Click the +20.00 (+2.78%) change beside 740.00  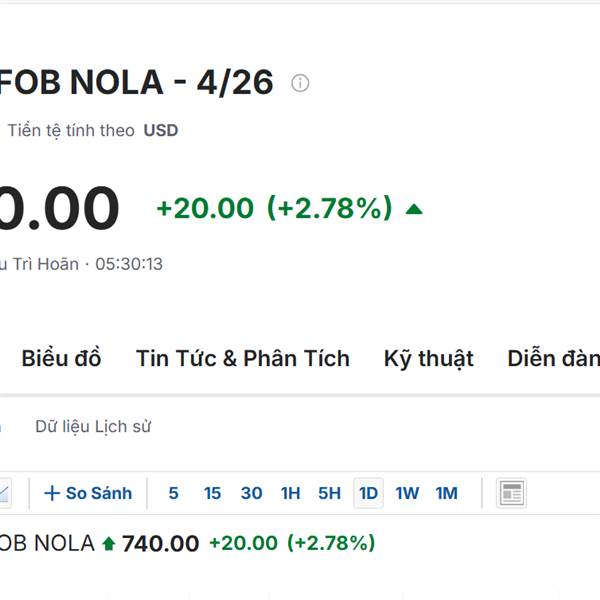point(291,544)
